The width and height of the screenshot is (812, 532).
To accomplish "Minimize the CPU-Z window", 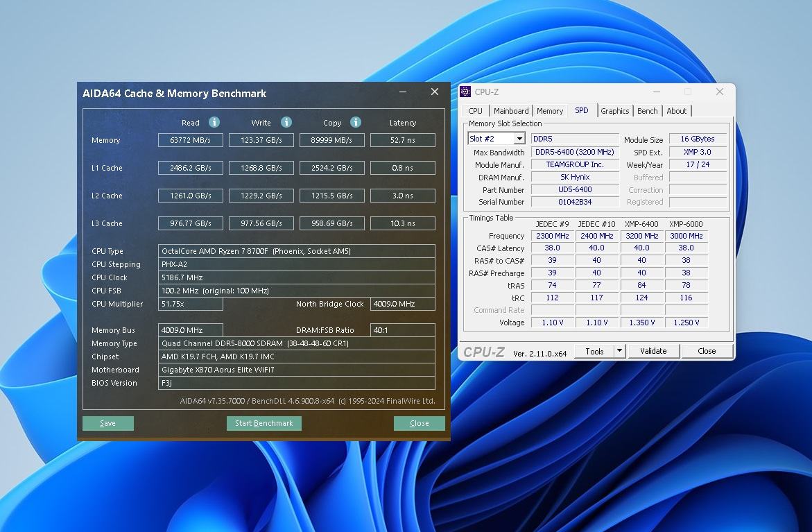I will click(656, 92).
